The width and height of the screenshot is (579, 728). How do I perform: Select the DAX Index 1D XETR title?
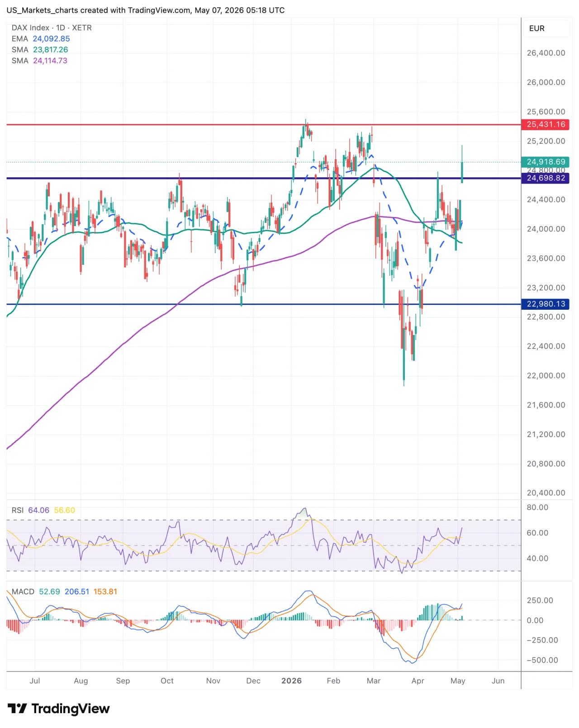(x=52, y=28)
